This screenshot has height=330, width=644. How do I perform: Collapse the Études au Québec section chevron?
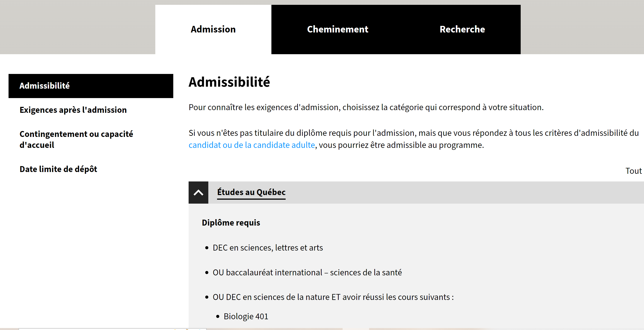coord(198,193)
